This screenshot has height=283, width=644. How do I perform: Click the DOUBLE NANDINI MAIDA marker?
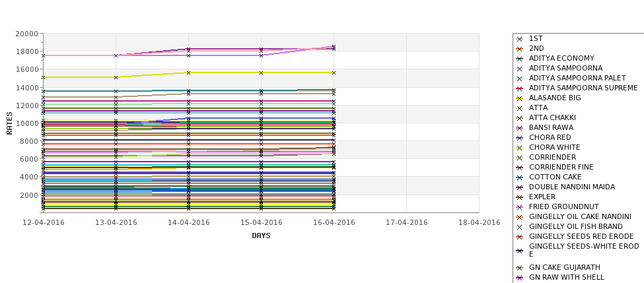pos(520,187)
